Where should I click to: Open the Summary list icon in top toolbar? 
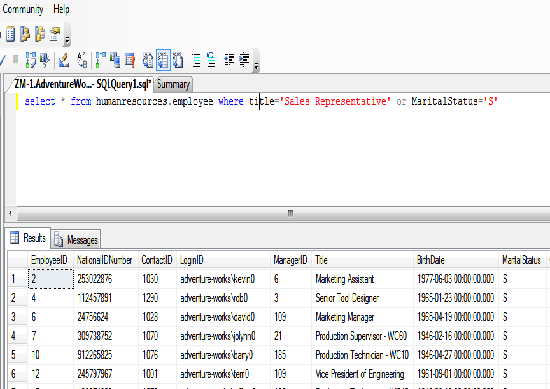point(11,34)
